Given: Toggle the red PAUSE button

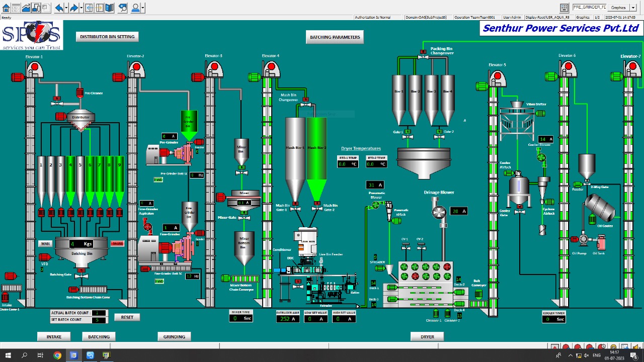Looking at the screenshot, I should pos(117,243).
